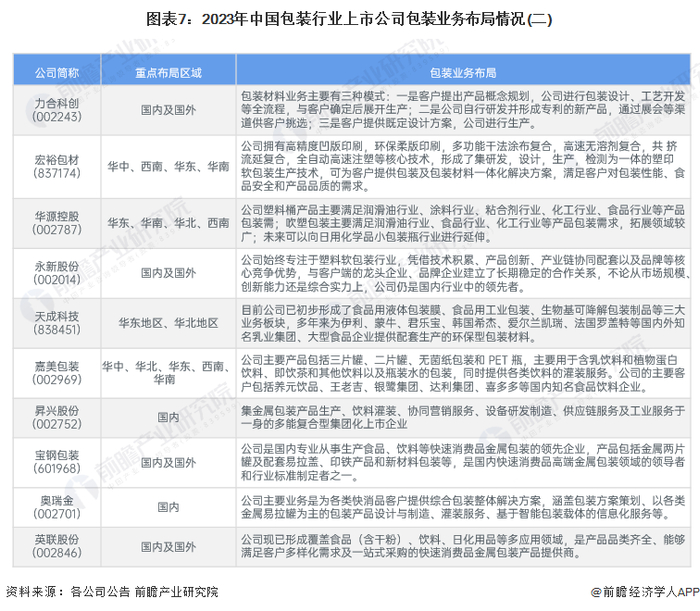Select region cell 华中、西南、华东、华南
Viewport: 700px width, 611px height.
[168, 166]
